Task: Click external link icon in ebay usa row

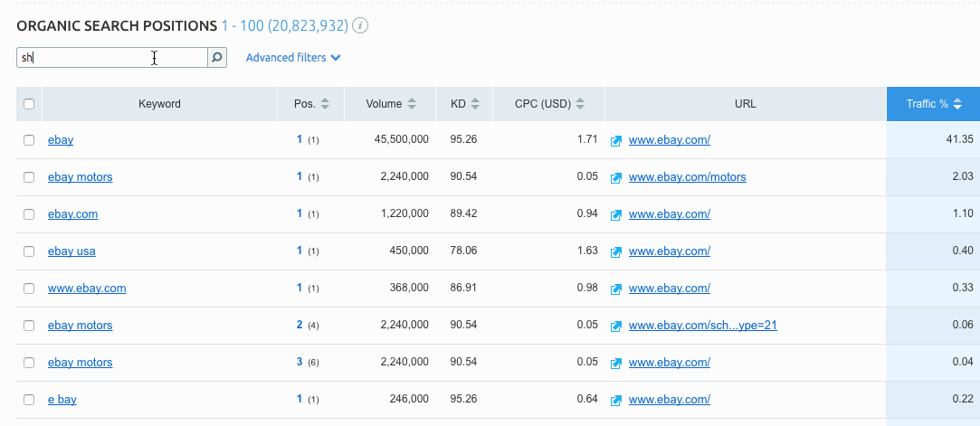Action: click(x=616, y=251)
